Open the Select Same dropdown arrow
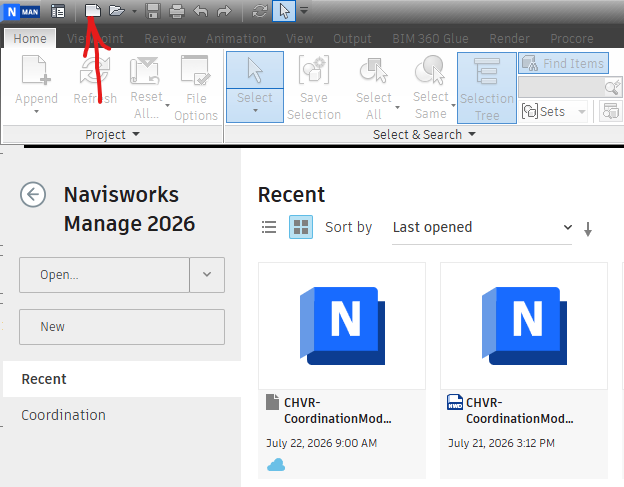Viewport: 624px width, 487px height. pos(453,105)
